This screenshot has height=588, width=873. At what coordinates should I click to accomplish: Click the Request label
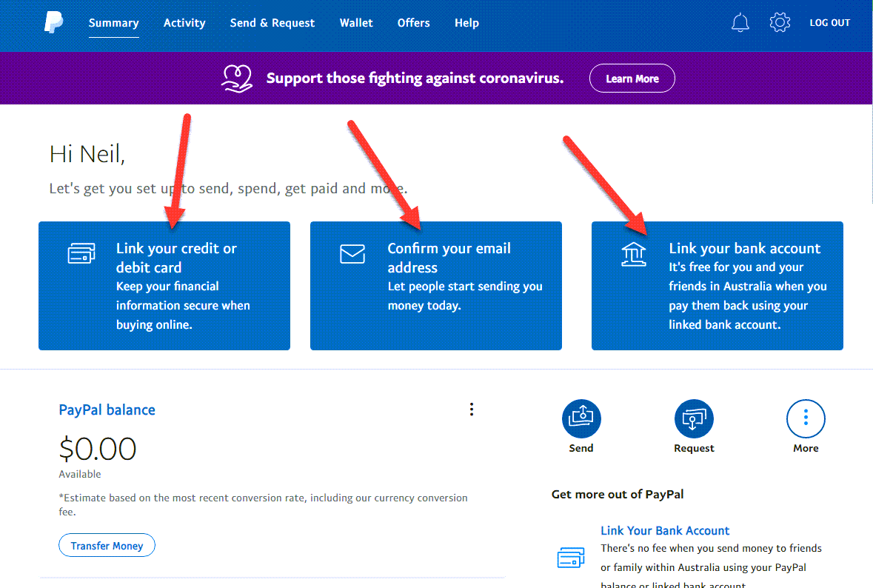(694, 448)
